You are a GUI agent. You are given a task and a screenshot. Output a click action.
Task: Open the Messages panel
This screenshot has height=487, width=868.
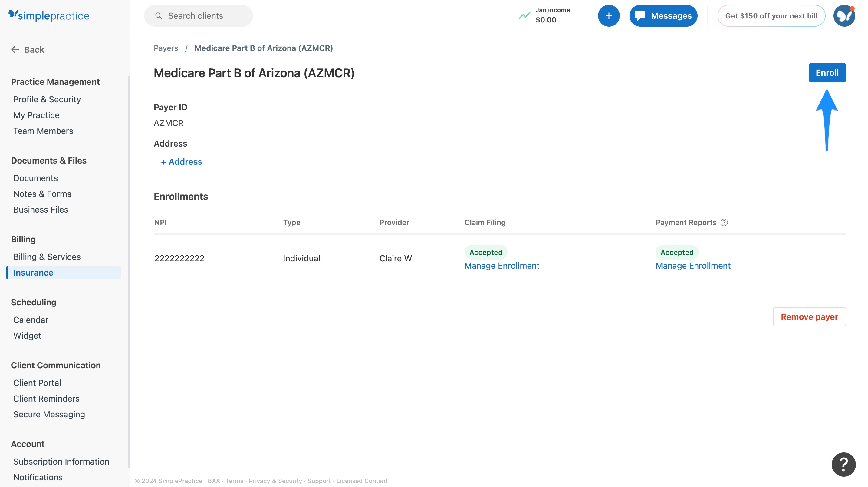663,15
